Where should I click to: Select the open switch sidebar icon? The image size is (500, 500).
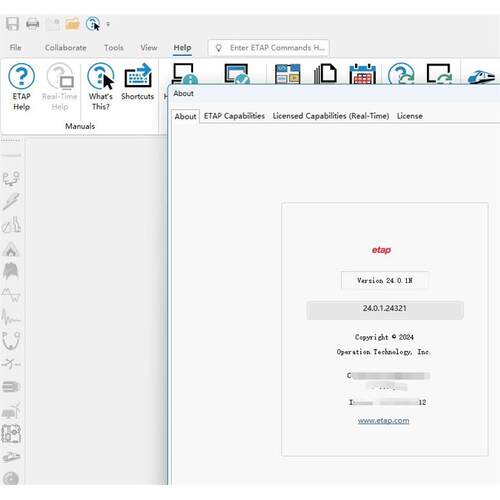coord(11,364)
